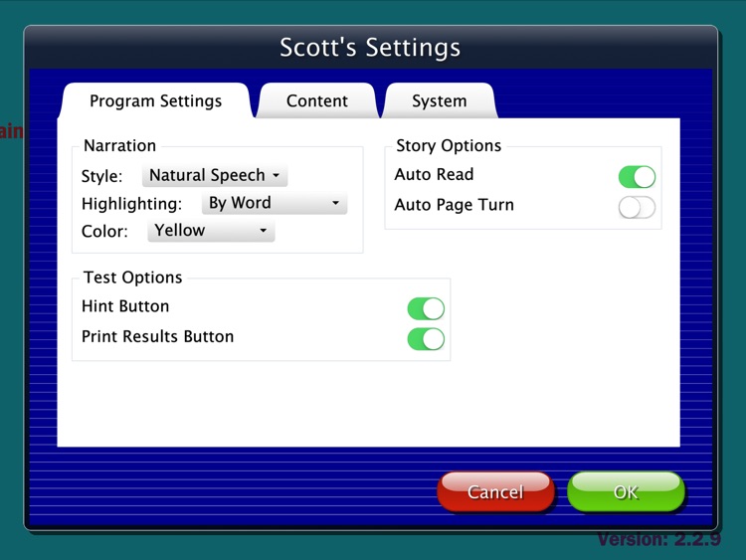The image size is (746, 560).
Task: Click the Highlighting: label
Action: pyautogui.click(x=131, y=204)
